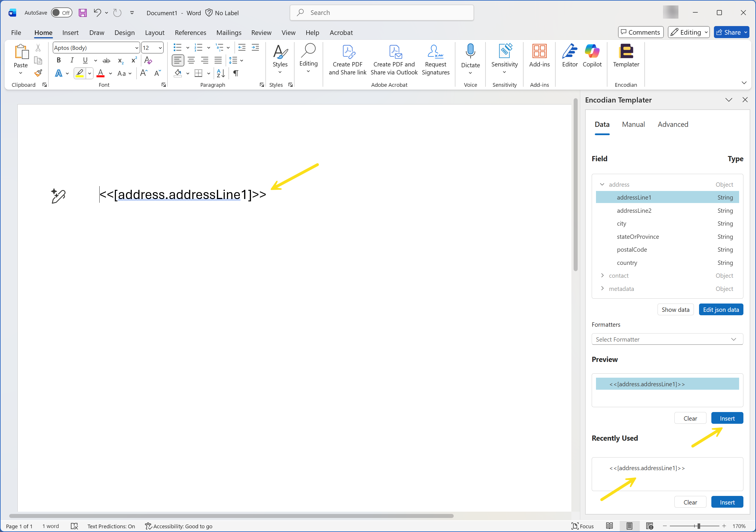Collapse the address object node
The height and width of the screenshot is (532, 756).
coord(602,184)
